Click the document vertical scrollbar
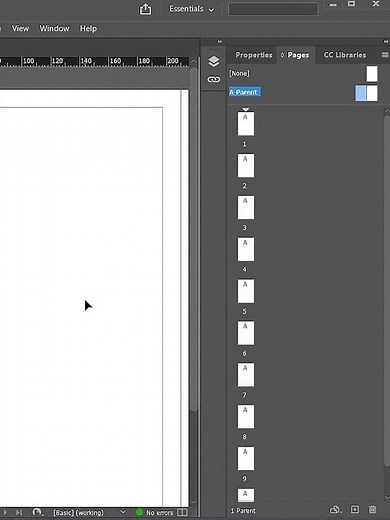This screenshot has width=390, height=520. click(193, 238)
